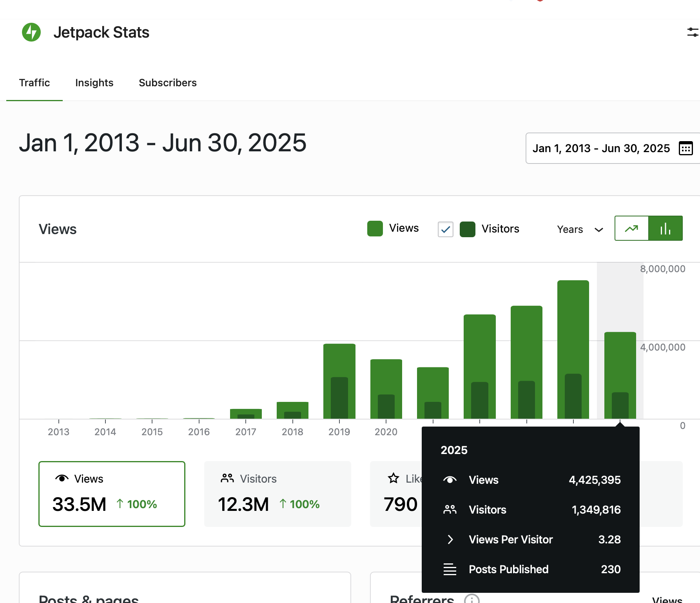Click the eye icon in the Views card
This screenshot has width=700, height=603.
(x=62, y=478)
